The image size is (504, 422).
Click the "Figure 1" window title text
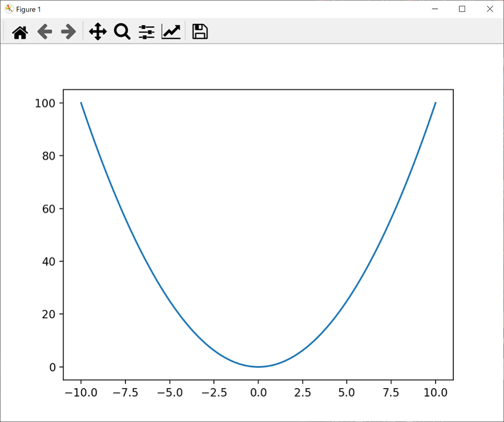tap(29, 9)
